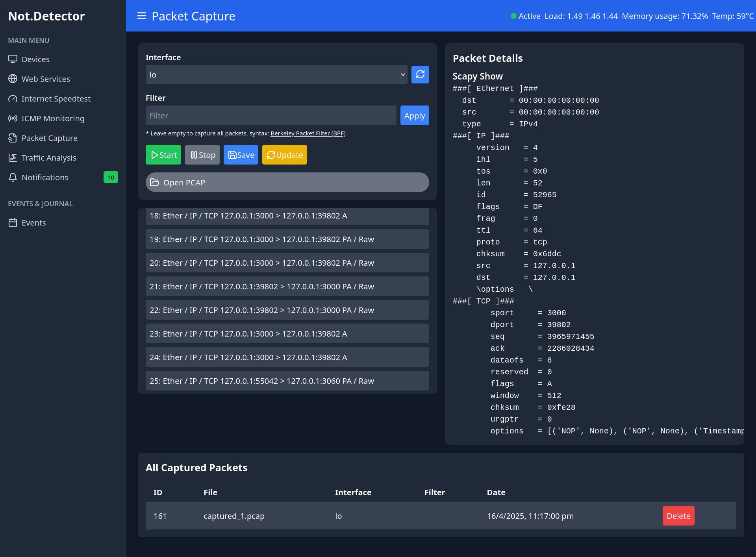This screenshot has width=756, height=557.
Task: Navigate to ICMP Monitoring
Action: coord(63,118)
